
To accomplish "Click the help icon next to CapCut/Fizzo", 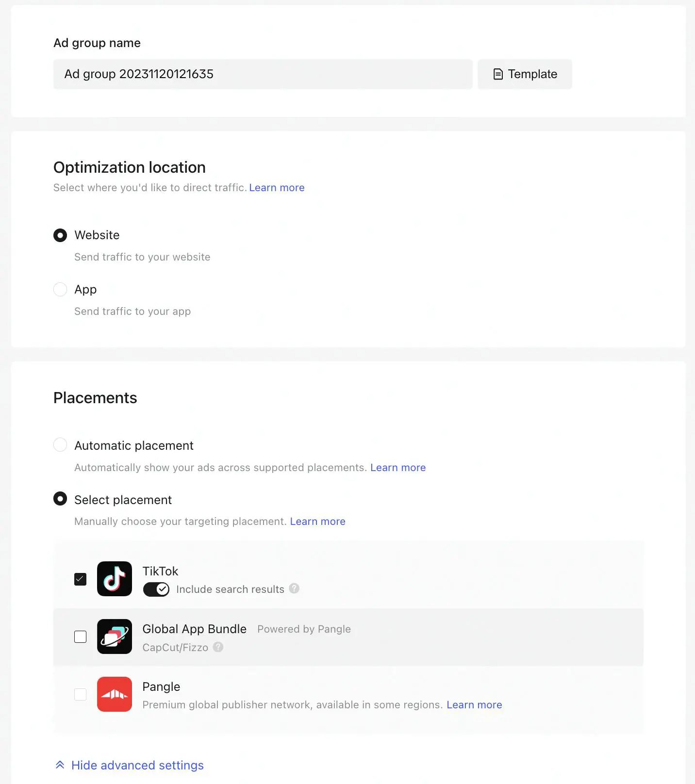I will tap(218, 647).
